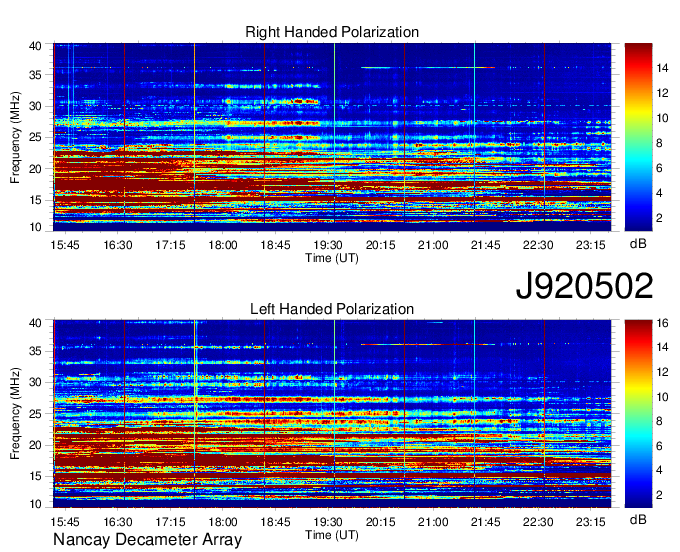This screenshot has width=680, height=552.
Task: Select "23:15" tick on Right Handed time axis
Action: 591,245
